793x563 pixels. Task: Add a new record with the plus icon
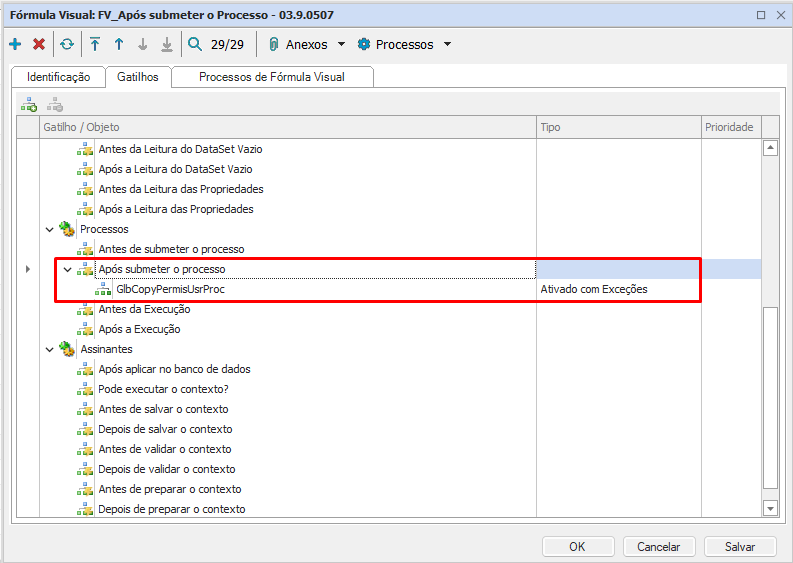tap(15, 45)
